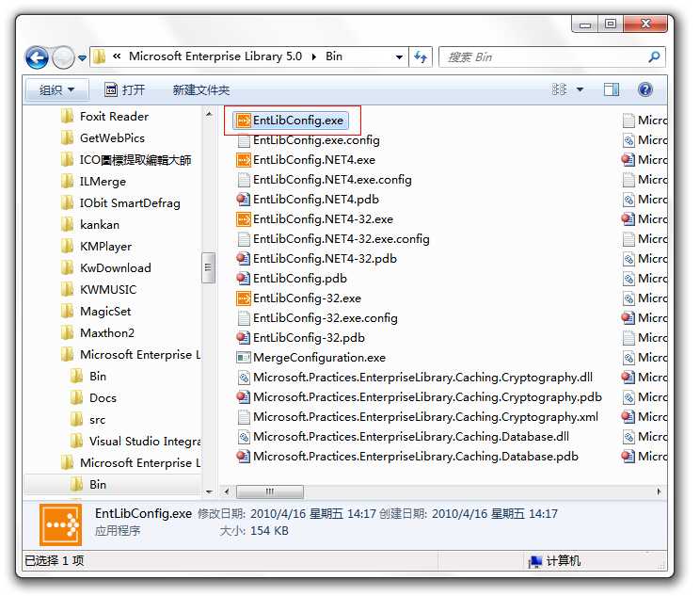Click Caching.Database.pdb file icon

click(244, 457)
